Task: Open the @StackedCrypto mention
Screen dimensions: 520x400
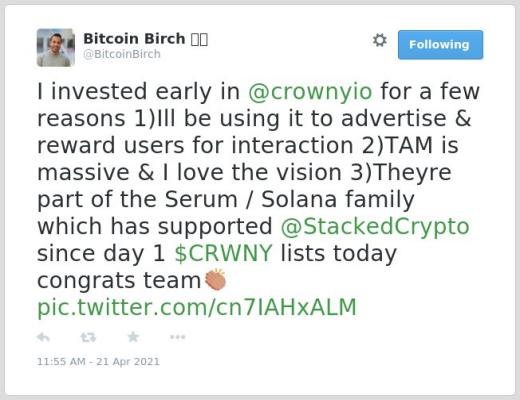Action: [375, 227]
